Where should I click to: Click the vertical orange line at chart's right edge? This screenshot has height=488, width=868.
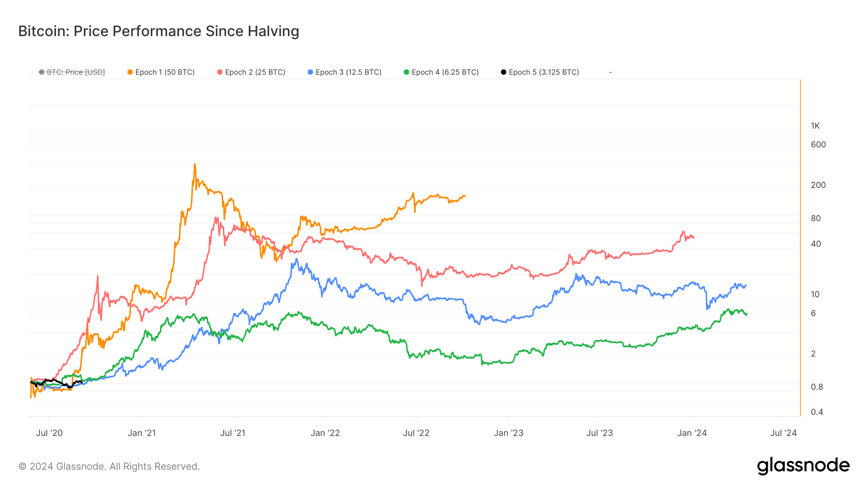click(800, 241)
